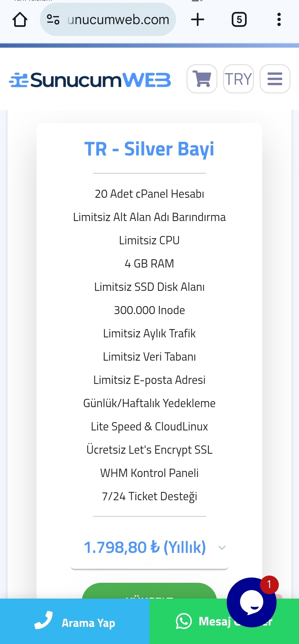Click the chevron next to yearly price
The height and width of the screenshot is (644, 299).
pyautogui.click(x=222, y=548)
